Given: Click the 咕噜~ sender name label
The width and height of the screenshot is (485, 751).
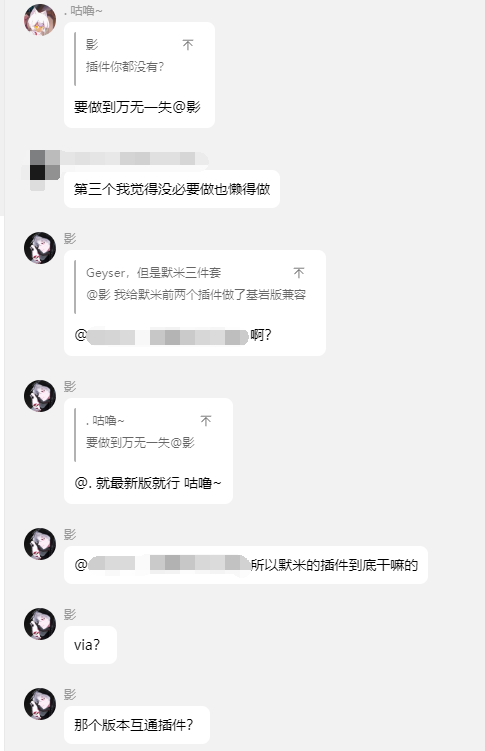Looking at the screenshot, I should [83, 11].
